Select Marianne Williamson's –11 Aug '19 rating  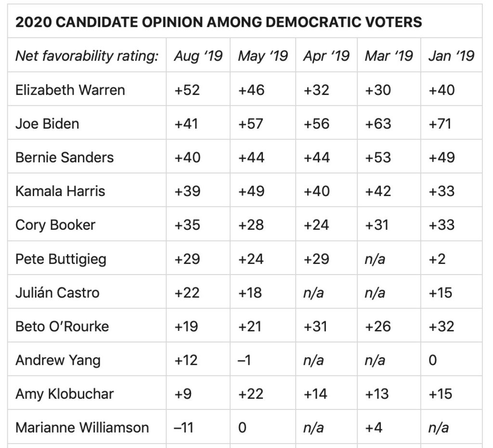[x=183, y=427]
